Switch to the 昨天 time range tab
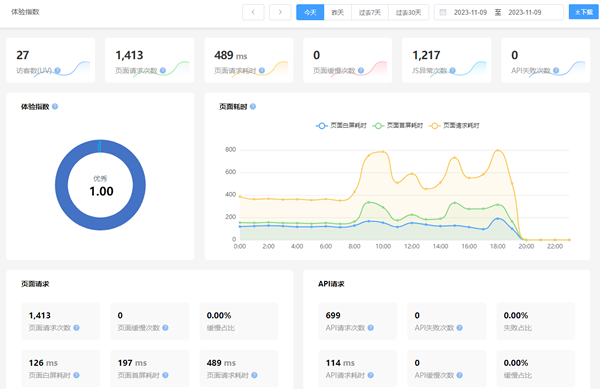The height and width of the screenshot is (389, 600). pos(338,12)
